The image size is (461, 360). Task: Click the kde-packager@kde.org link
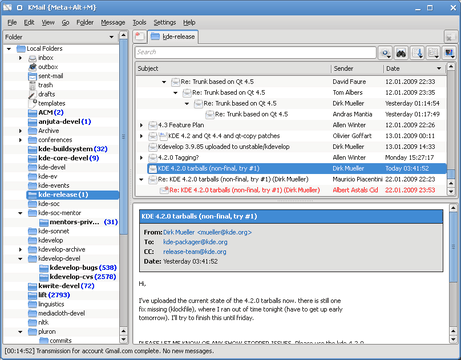tap(195, 242)
